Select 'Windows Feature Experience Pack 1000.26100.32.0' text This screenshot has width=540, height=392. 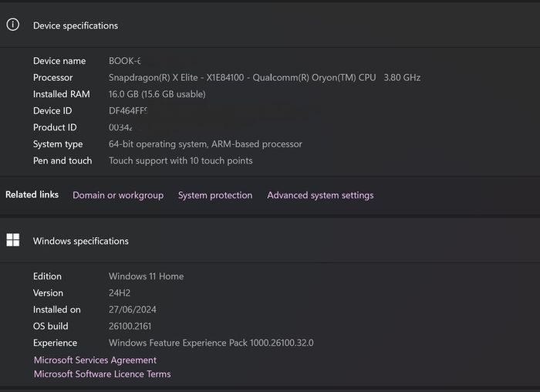click(x=211, y=343)
